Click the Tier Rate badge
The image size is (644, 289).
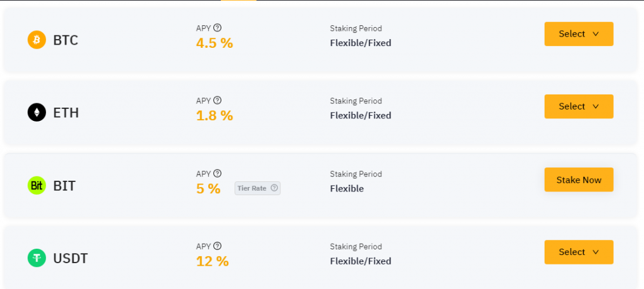pyautogui.click(x=257, y=188)
